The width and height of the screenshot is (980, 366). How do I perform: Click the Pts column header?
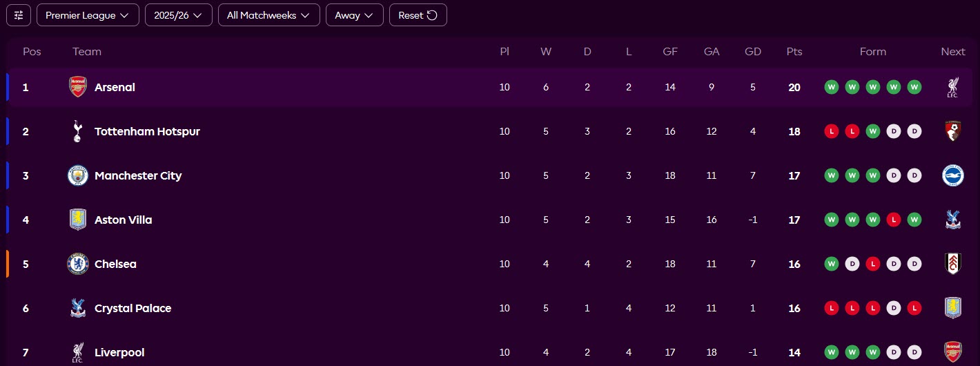[794, 52]
